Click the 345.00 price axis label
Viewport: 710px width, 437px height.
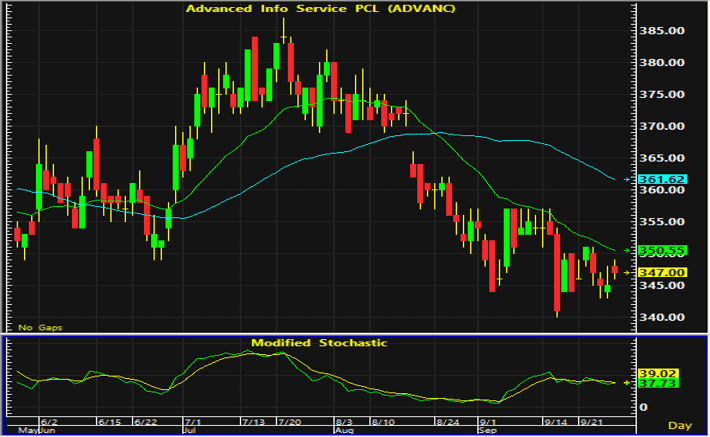click(x=662, y=285)
